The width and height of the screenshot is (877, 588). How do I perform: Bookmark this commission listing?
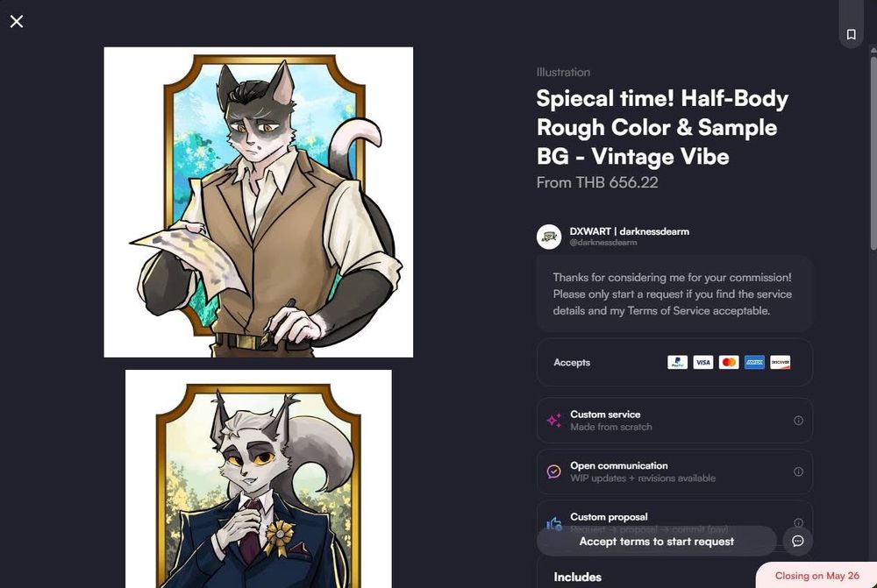point(851,34)
